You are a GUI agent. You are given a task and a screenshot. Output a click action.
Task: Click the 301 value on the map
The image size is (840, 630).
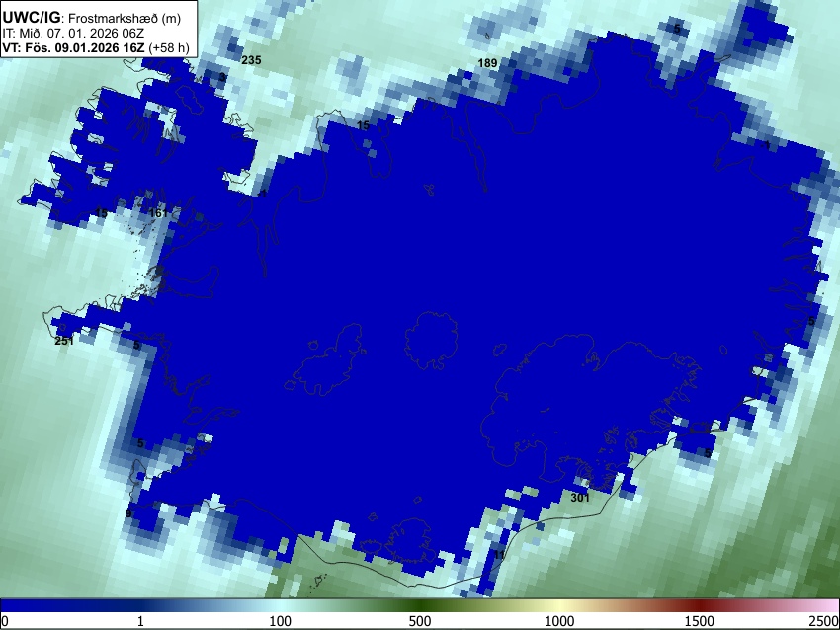(x=580, y=498)
